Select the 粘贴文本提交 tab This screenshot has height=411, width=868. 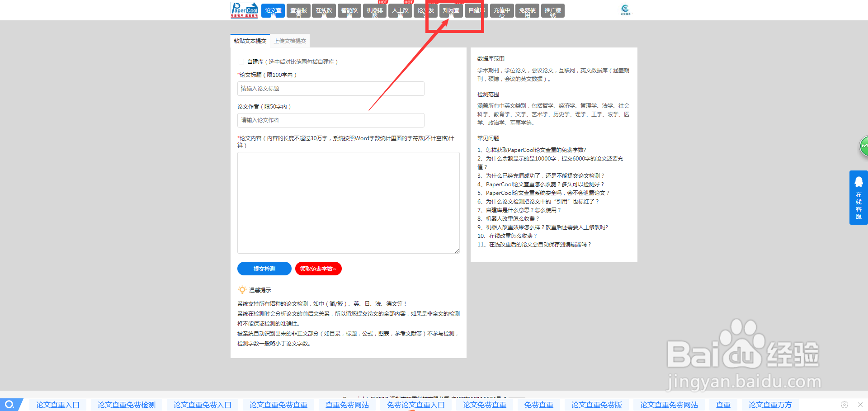[250, 41]
